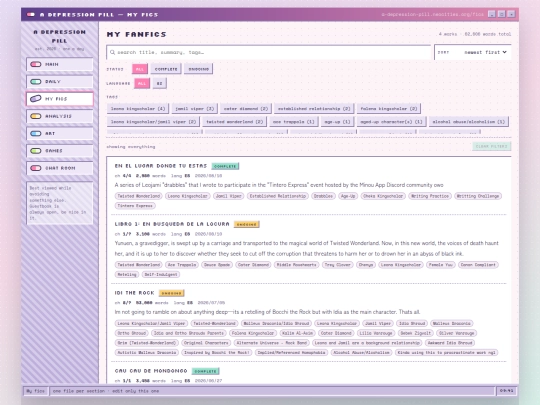Click the Writing Practice tag pill
Image resolution: width=540 pixels, height=405 pixels.
tap(430, 196)
